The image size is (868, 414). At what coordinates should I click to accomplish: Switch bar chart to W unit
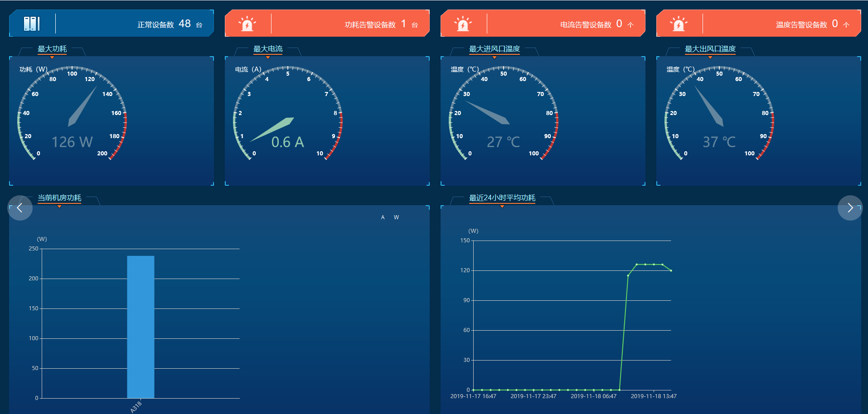396,217
